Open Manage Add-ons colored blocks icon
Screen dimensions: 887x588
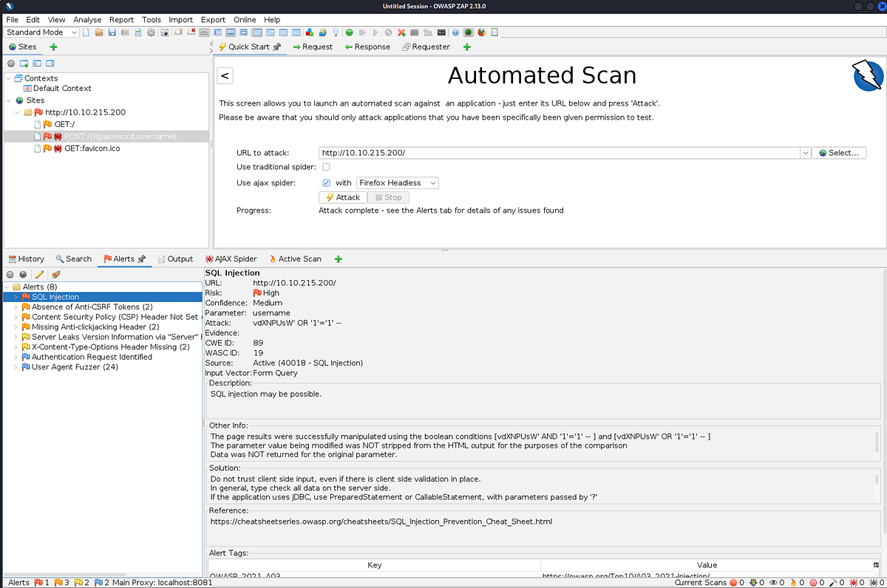[x=309, y=33]
